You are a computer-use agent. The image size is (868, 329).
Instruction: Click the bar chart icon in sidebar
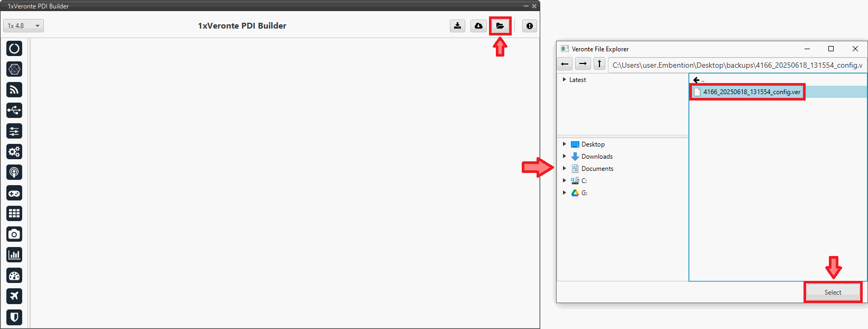14,255
